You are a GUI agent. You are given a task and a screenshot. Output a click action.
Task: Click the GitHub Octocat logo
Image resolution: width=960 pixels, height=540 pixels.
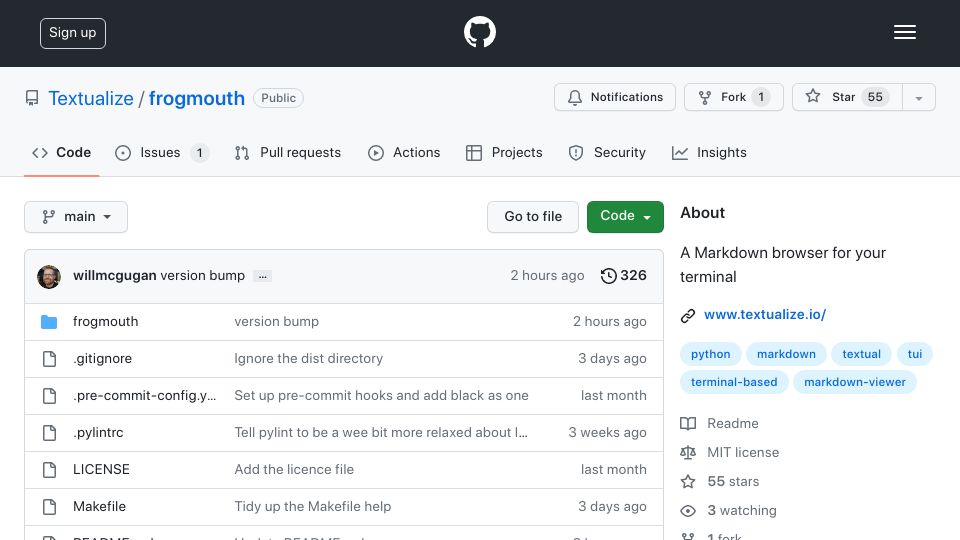click(479, 32)
